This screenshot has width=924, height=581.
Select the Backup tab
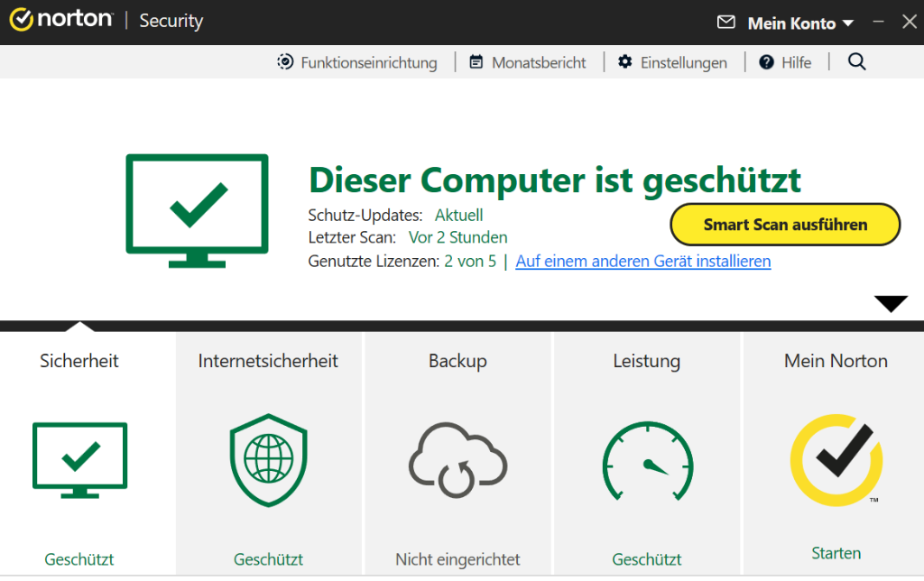coord(457,361)
